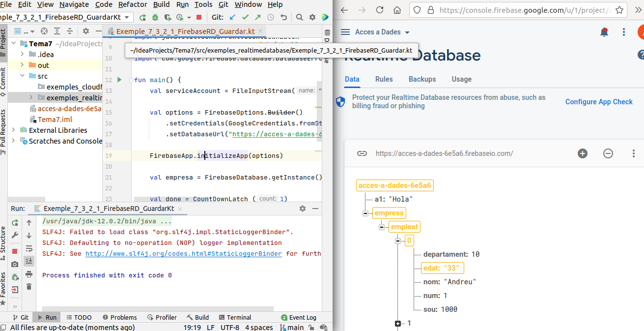644x331 pixels.
Task: Expand the 'out' folder in project tree
Action: tap(22, 65)
